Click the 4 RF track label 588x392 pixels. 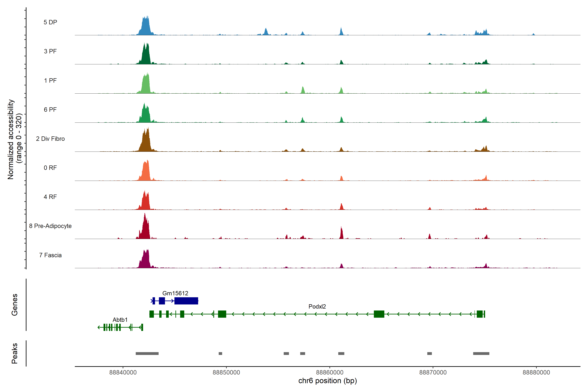tap(50, 197)
